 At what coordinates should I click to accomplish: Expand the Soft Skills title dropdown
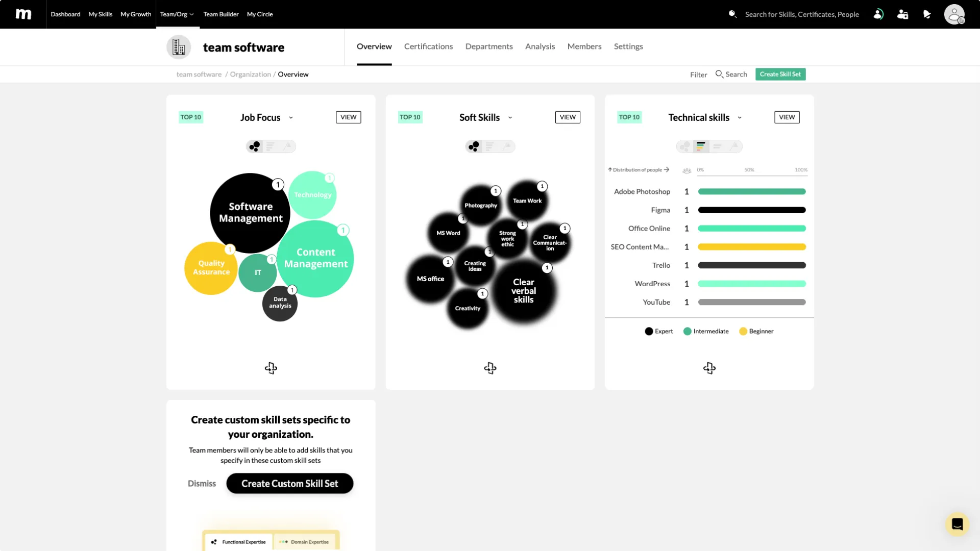510,117
